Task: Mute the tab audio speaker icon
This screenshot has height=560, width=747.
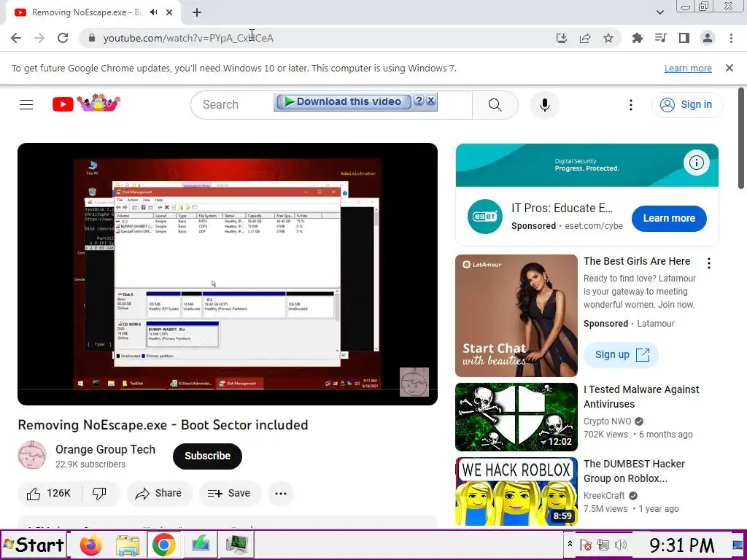Action: pos(153,12)
